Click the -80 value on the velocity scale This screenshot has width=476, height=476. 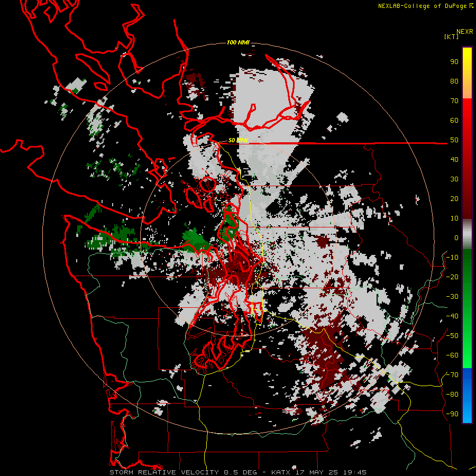click(452, 395)
